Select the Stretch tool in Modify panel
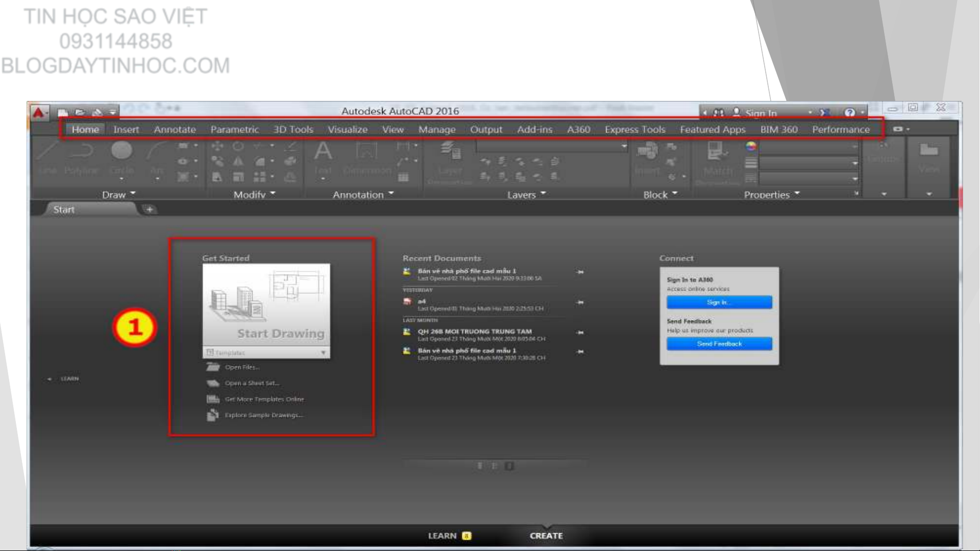980x551 pixels. pos(217,177)
